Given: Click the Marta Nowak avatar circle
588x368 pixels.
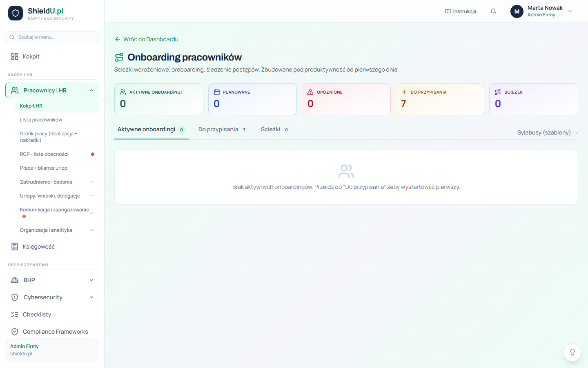Looking at the screenshot, I should tap(517, 11).
